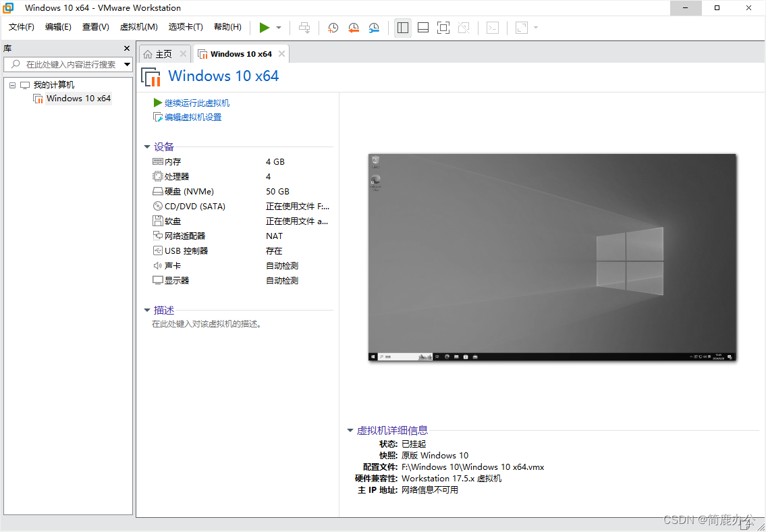Take a snapshot of the virtual machine
This screenshot has width=766, height=532.
coord(333,28)
